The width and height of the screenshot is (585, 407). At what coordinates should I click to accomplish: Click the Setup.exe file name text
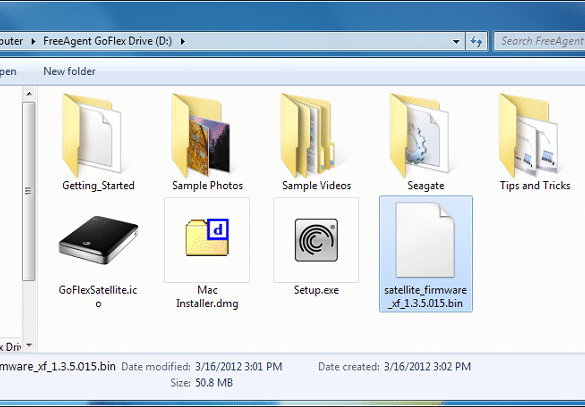pyautogui.click(x=316, y=290)
